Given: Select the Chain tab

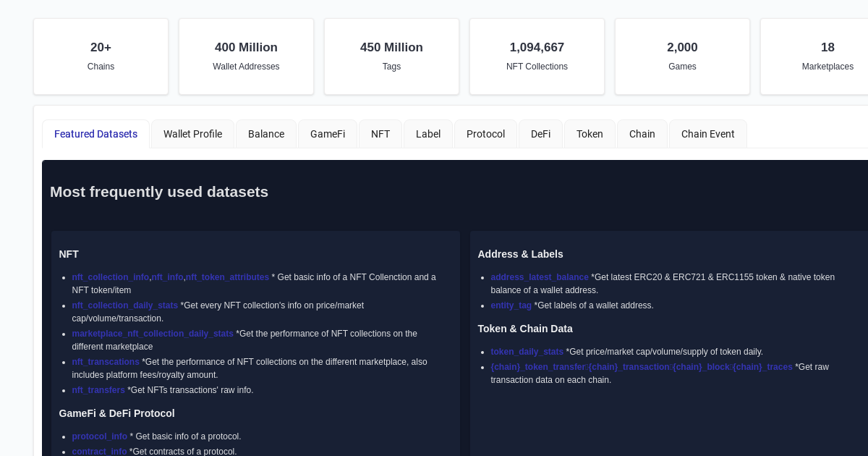Looking at the screenshot, I should [642, 134].
